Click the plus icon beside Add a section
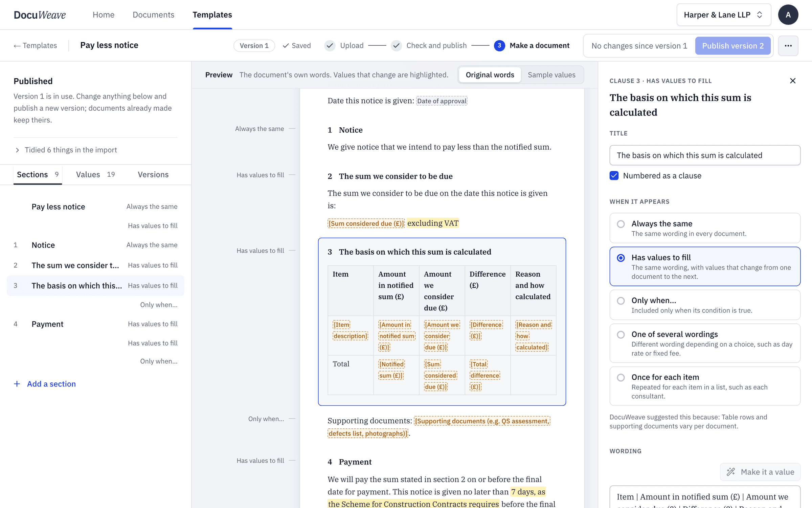Screen dimensions: 812x508 17,384
